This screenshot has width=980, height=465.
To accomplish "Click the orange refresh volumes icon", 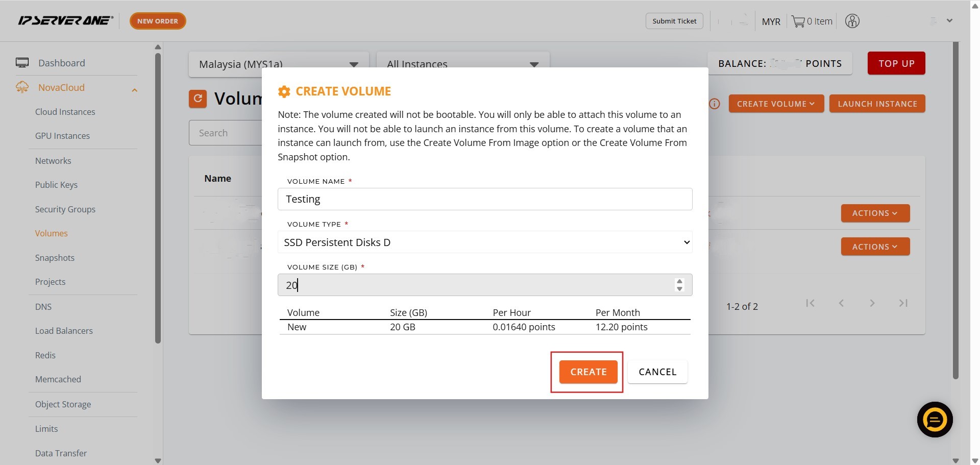I will point(198,99).
